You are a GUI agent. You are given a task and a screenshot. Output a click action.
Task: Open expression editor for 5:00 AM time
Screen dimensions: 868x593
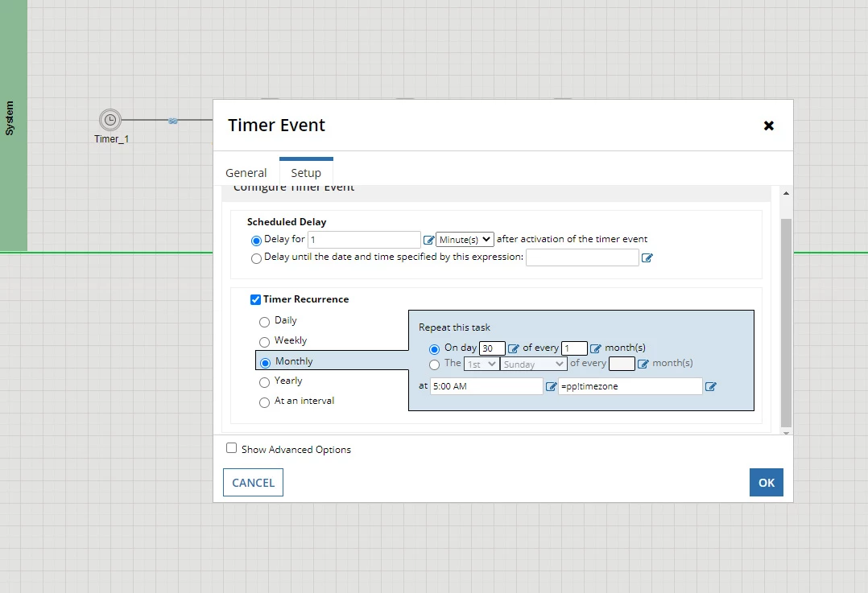[551, 387]
